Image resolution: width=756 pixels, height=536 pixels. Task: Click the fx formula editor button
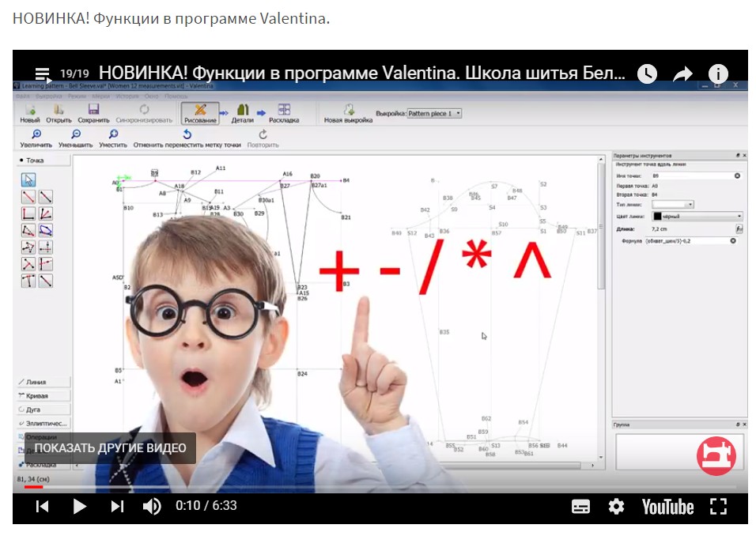point(739,229)
